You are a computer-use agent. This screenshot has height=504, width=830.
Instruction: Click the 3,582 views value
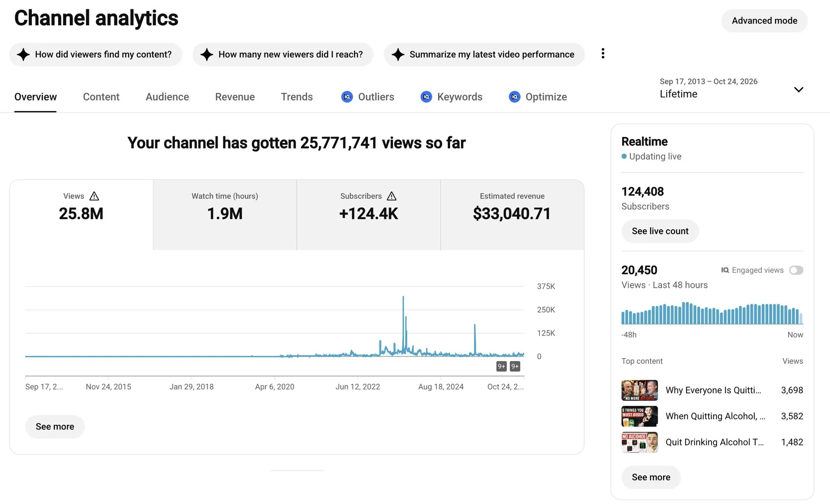tap(792, 416)
